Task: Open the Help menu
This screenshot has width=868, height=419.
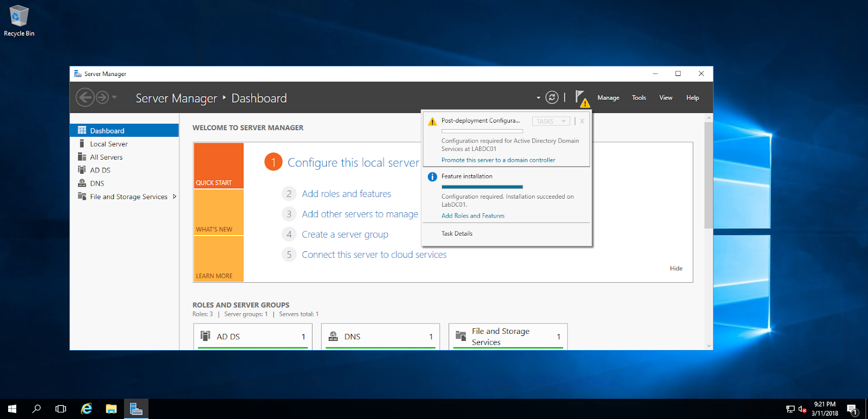Action: pyautogui.click(x=692, y=98)
